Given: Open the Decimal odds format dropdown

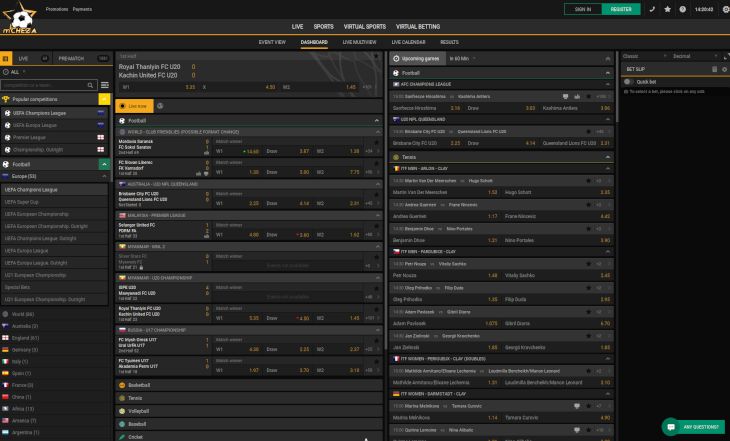Looking at the screenshot, I should (x=696, y=56).
